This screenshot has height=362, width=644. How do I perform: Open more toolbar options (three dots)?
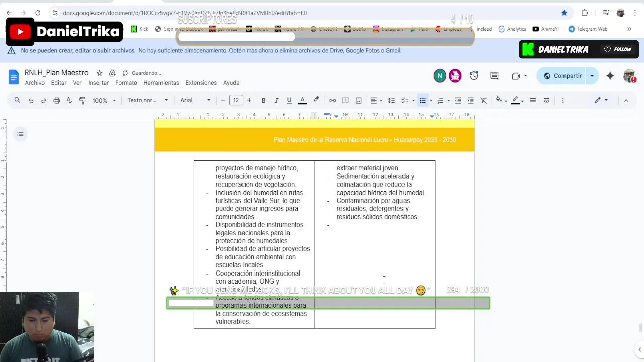[563, 100]
